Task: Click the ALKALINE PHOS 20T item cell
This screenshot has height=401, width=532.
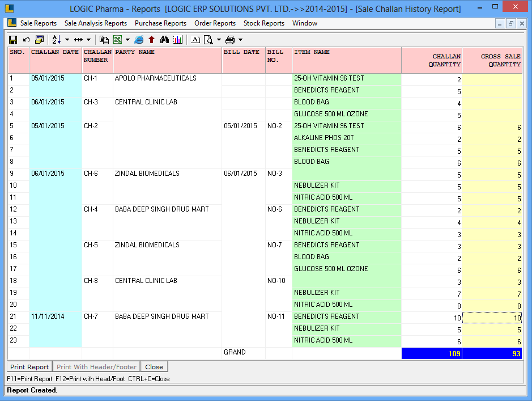Action: [x=347, y=138]
